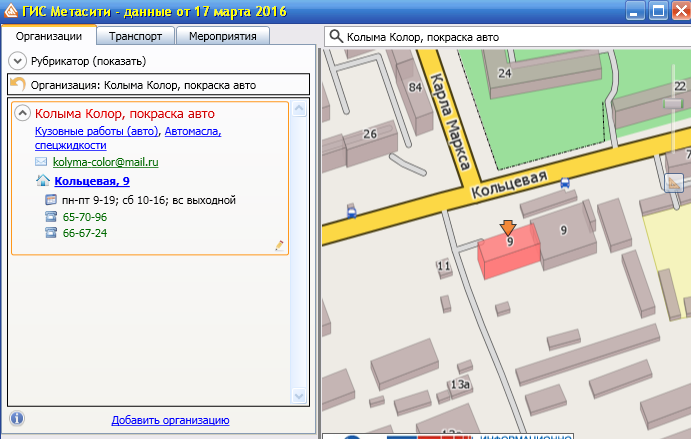
Task: Click the orange back arrow beside Организация
Action: (x=17, y=85)
